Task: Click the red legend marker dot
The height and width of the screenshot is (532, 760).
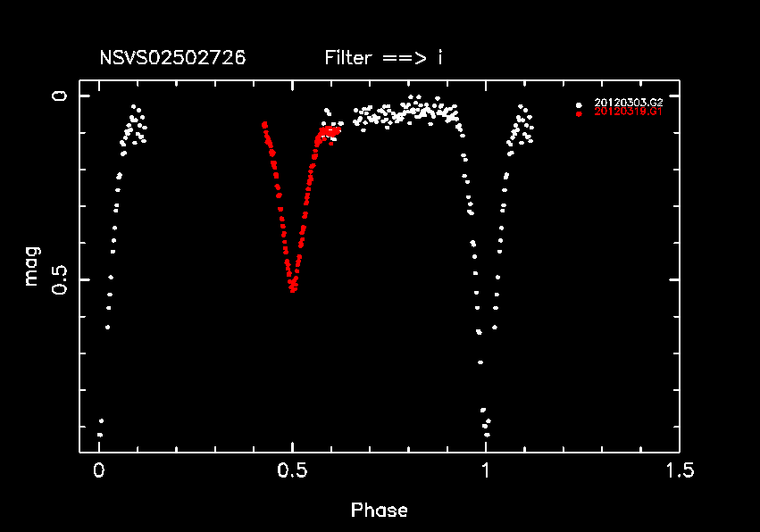Action: pos(579,113)
